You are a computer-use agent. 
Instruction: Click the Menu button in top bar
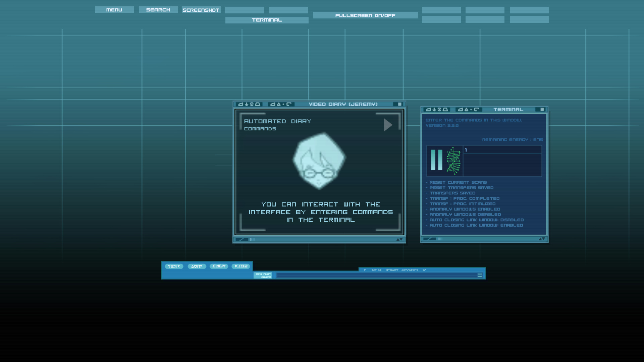tap(114, 10)
